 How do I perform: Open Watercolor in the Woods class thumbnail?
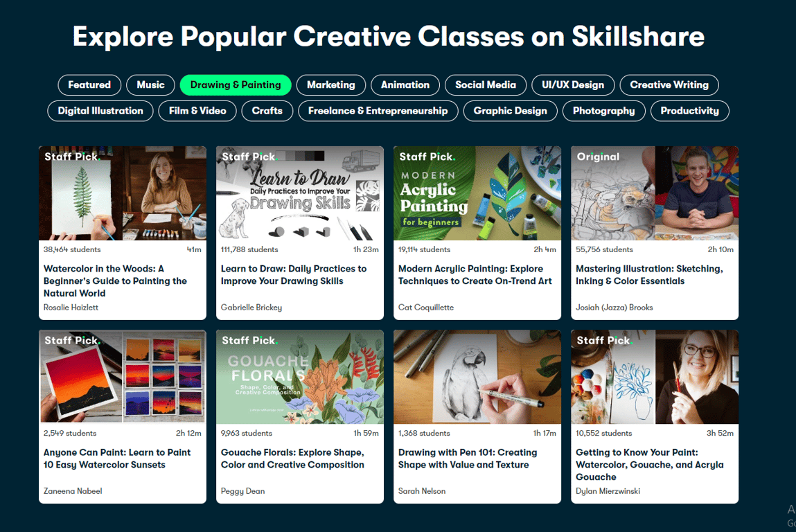click(123, 193)
